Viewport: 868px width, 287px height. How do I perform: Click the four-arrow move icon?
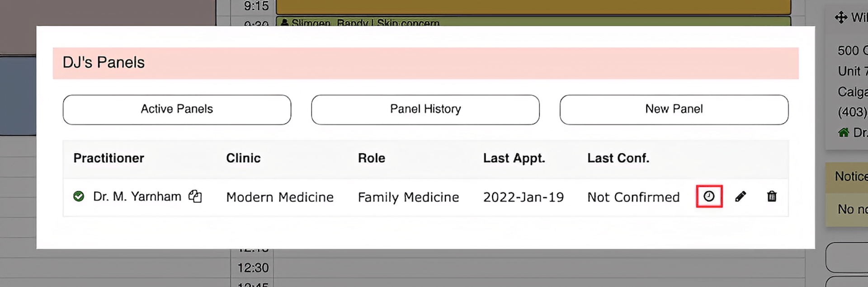point(841,18)
